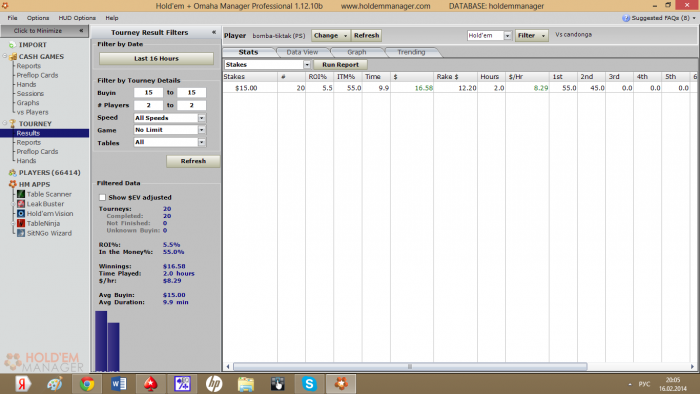Collapse the Tourney Result Filters panel

pos(214,32)
